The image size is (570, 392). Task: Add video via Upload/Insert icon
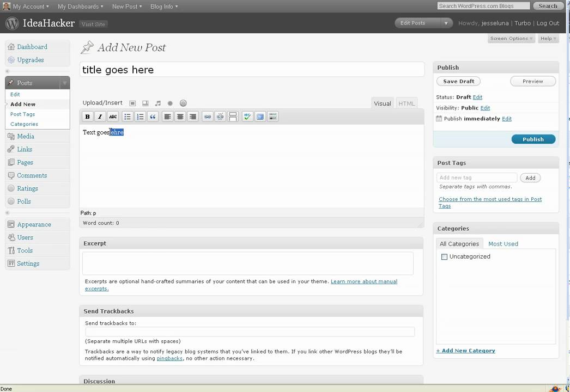pyautogui.click(x=145, y=103)
